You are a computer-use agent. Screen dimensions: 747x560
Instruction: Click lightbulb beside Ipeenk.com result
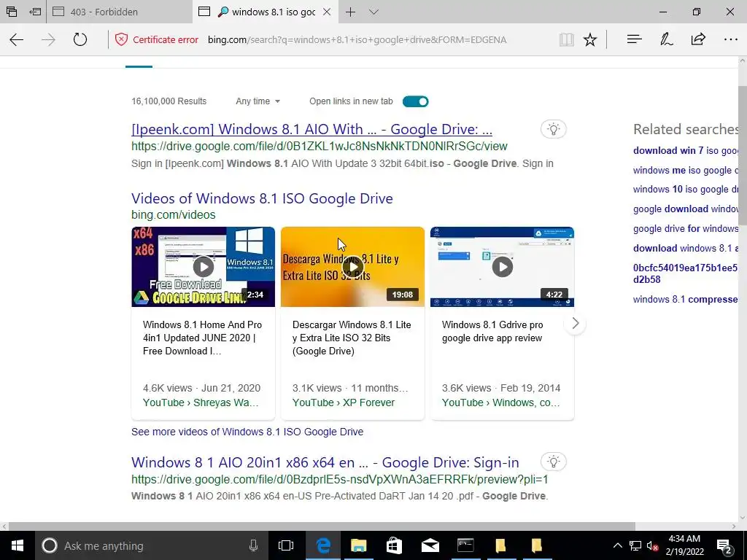click(553, 129)
